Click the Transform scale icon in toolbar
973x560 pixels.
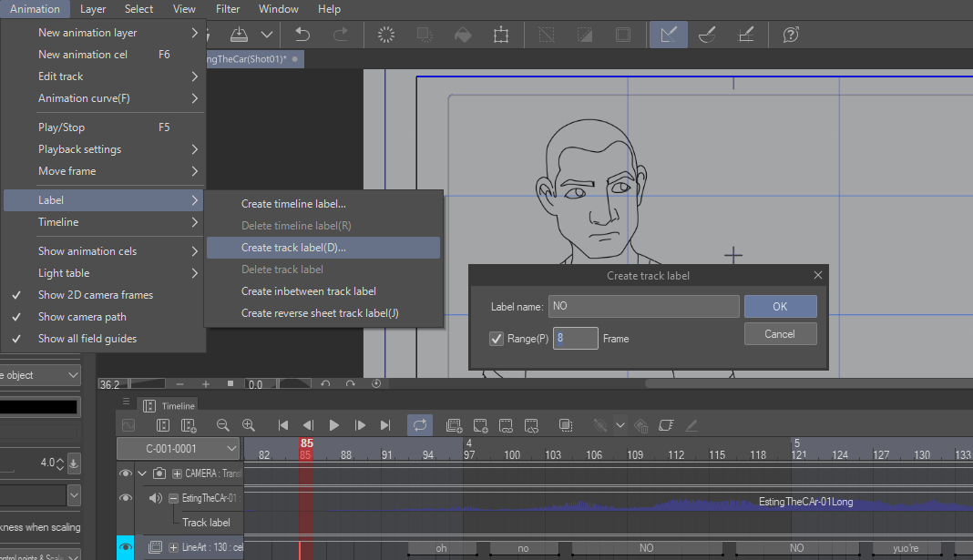501,35
